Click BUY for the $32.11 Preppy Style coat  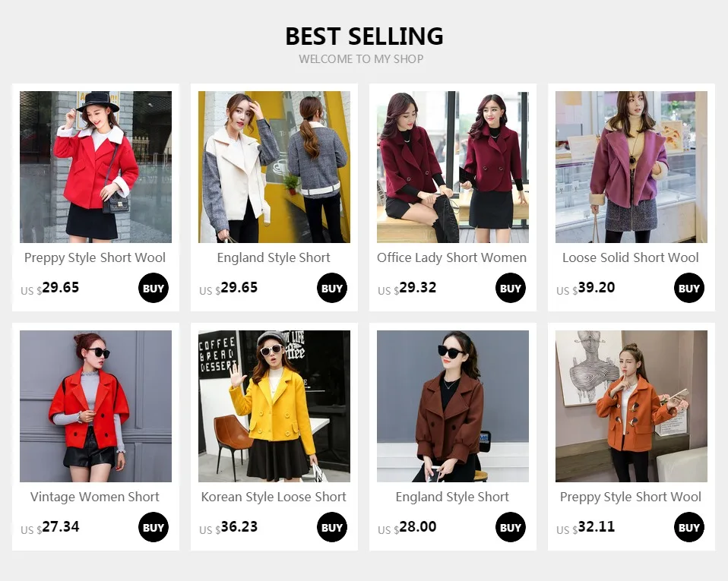click(x=689, y=527)
